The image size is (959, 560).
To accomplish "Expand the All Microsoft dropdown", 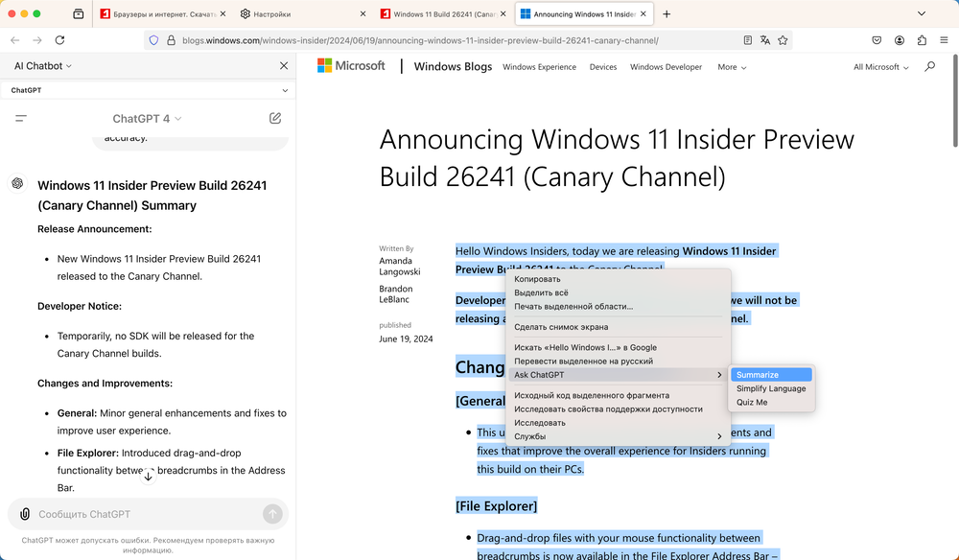I will click(x=880, y=67).
